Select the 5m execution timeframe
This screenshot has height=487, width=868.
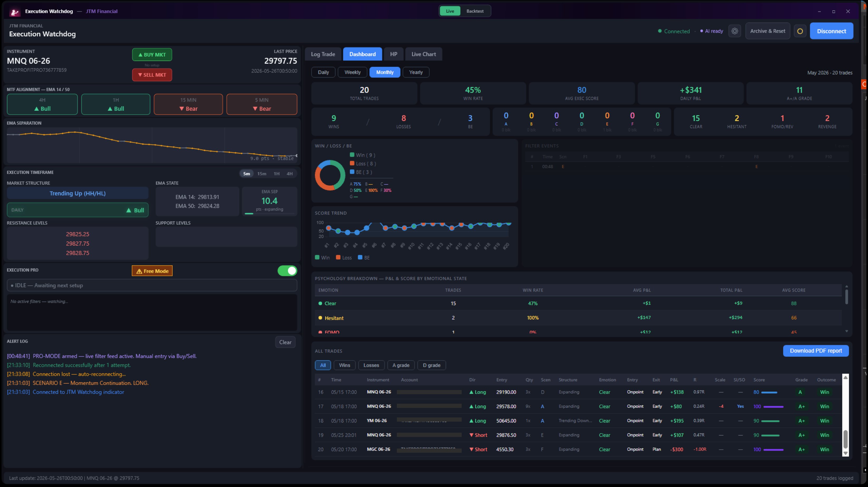pyautogui.click(x=247, y=174)
